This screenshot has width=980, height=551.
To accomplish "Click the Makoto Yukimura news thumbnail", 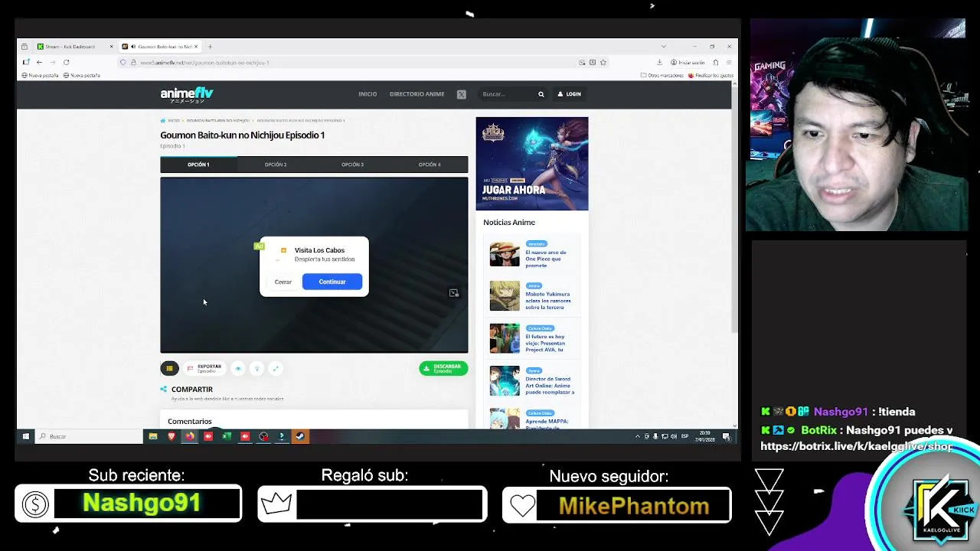I will (x=505, y=296).
